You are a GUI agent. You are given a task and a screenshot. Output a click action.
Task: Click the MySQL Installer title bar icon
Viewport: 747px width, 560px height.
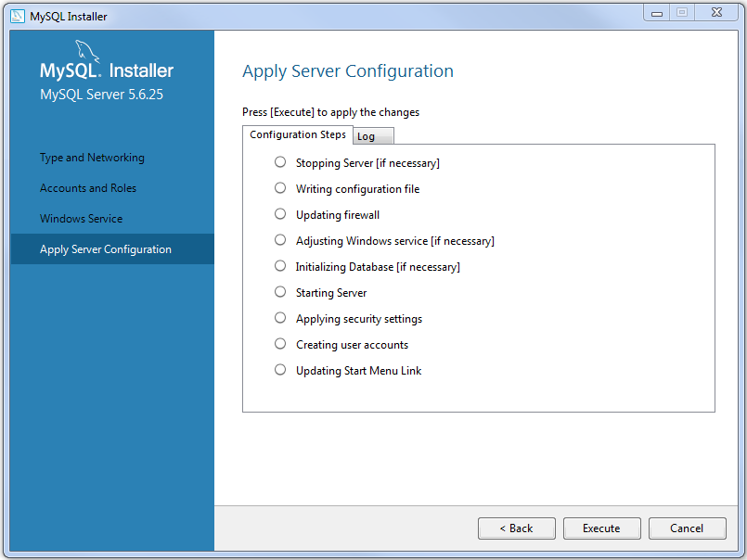pos(17,16)
